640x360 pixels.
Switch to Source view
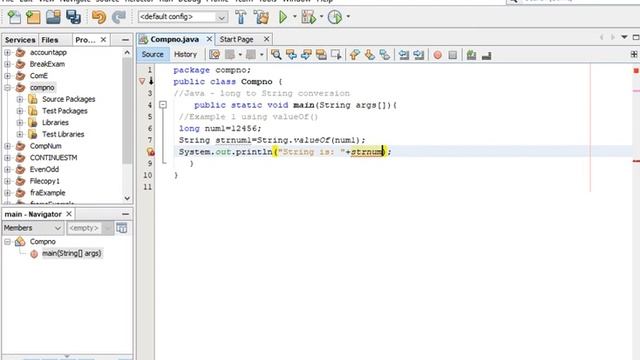click(152, 54)
